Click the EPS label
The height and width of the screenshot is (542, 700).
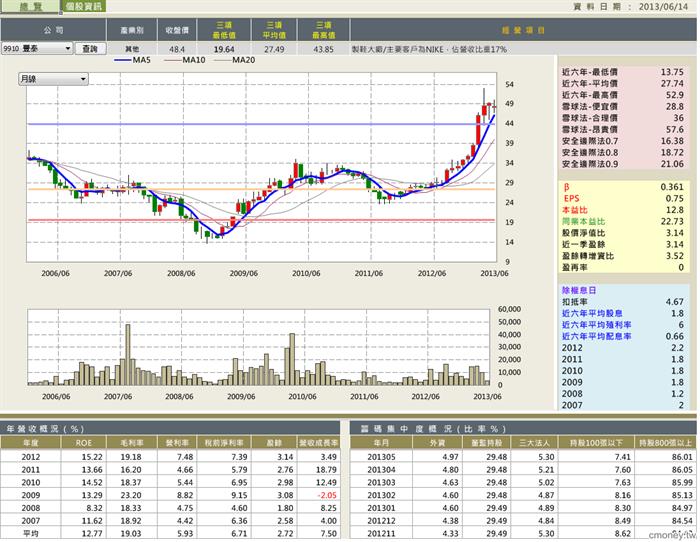[x=571, y=199]
